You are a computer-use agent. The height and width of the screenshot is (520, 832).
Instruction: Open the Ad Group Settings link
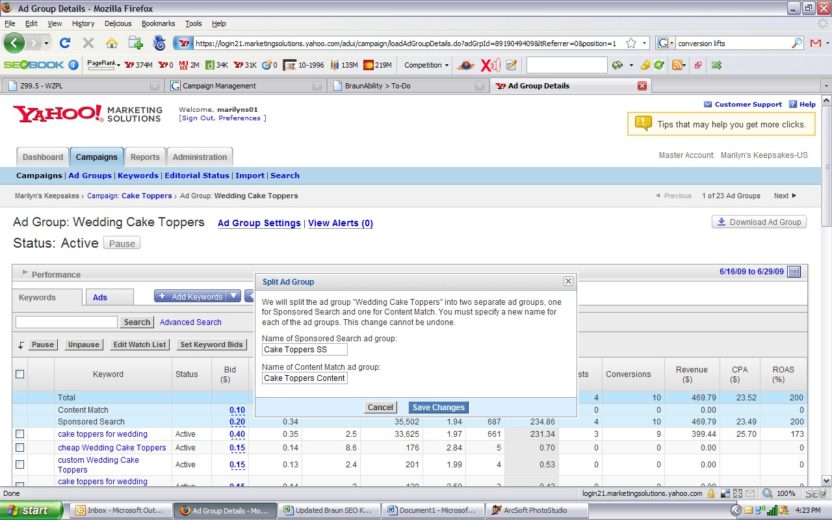tap(259, 223)
